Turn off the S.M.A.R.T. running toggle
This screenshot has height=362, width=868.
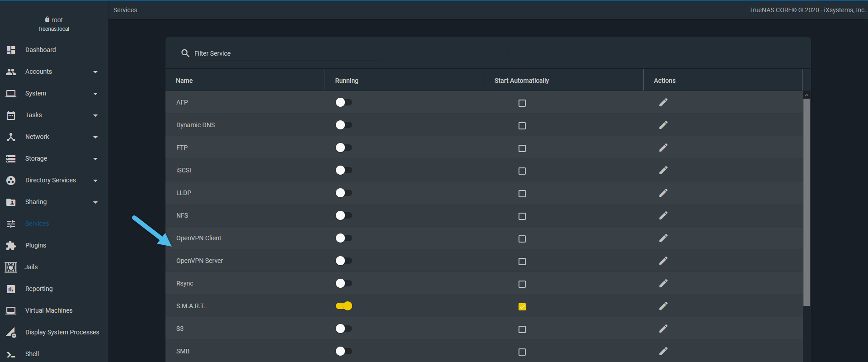344,306
